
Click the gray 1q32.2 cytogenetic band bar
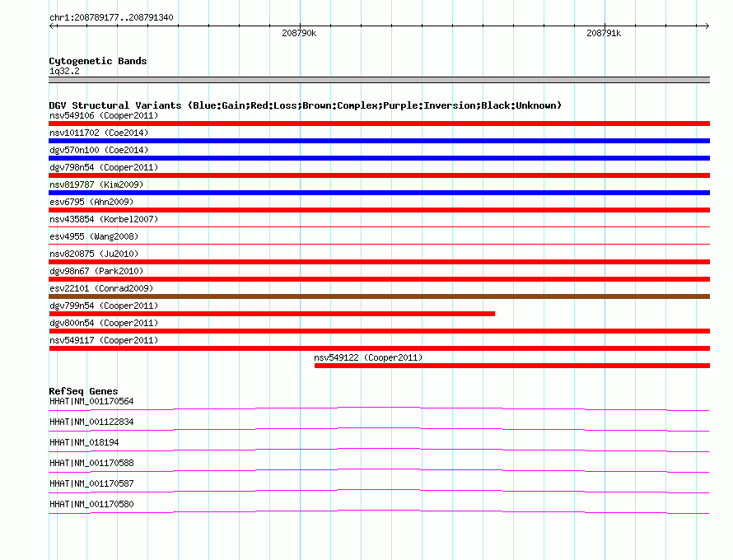(x=379, y=80)
